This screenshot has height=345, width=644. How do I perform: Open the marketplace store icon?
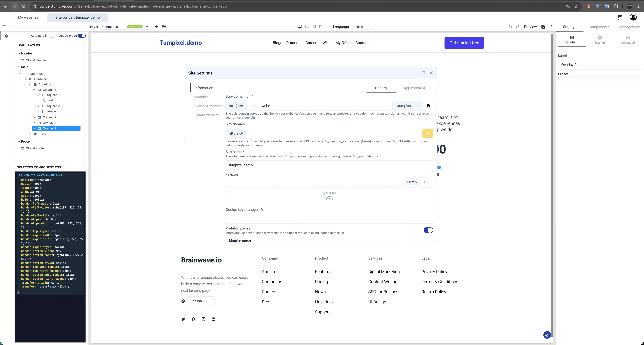(x=164, y=27)
